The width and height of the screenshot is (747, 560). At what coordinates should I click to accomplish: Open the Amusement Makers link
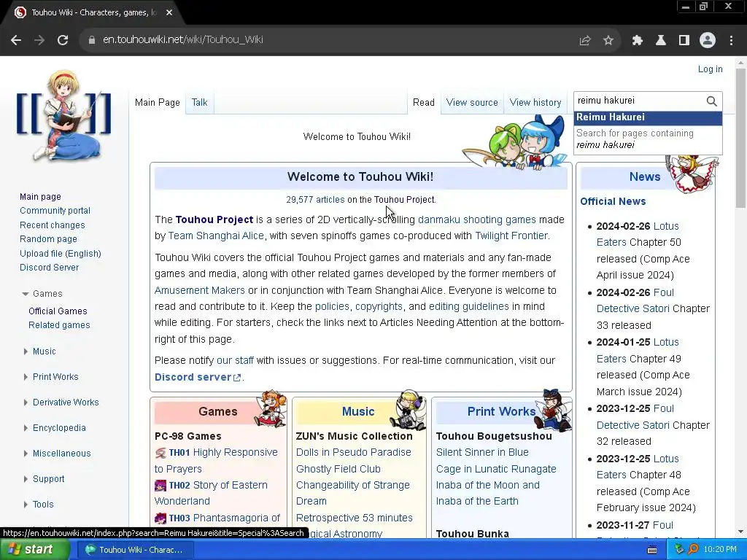pyautogui.click(x=200, y=290)
